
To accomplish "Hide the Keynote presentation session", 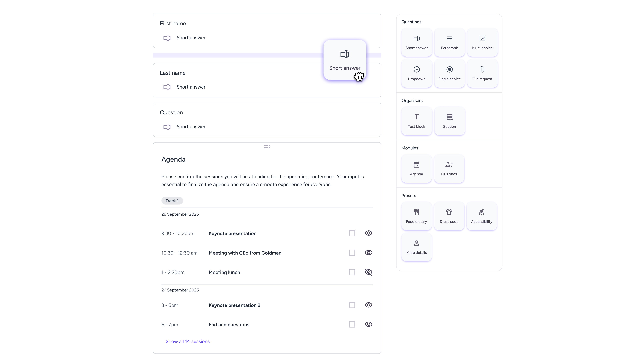I will (368, 233).
